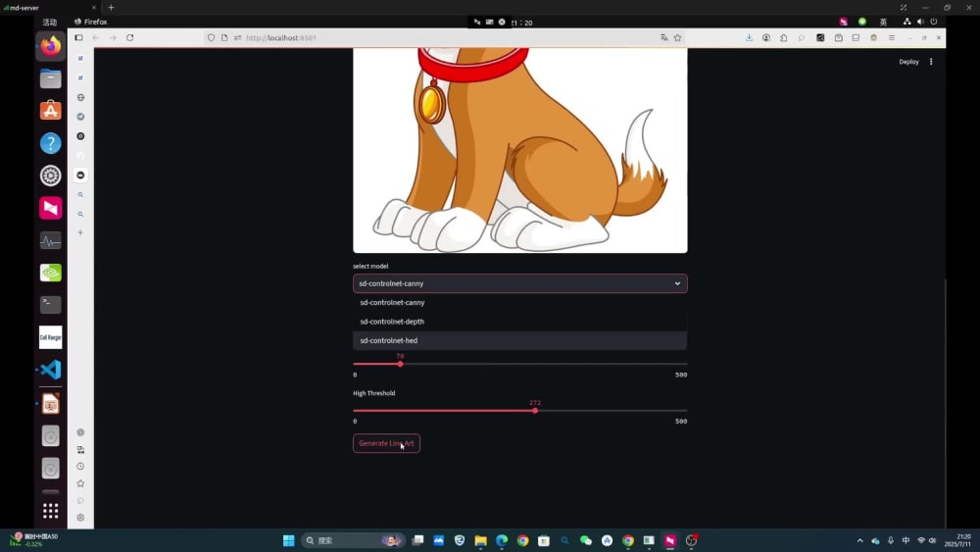Open a new tab with plus

pos(112,8)
